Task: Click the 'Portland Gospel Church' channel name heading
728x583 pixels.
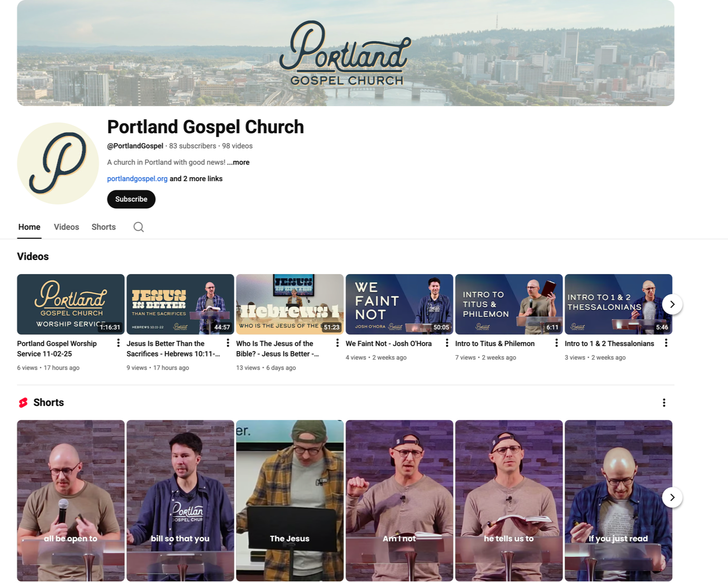Action: 206,127
